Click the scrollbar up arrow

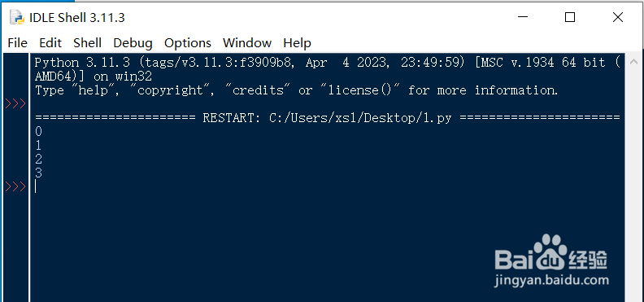click(633, 62)
